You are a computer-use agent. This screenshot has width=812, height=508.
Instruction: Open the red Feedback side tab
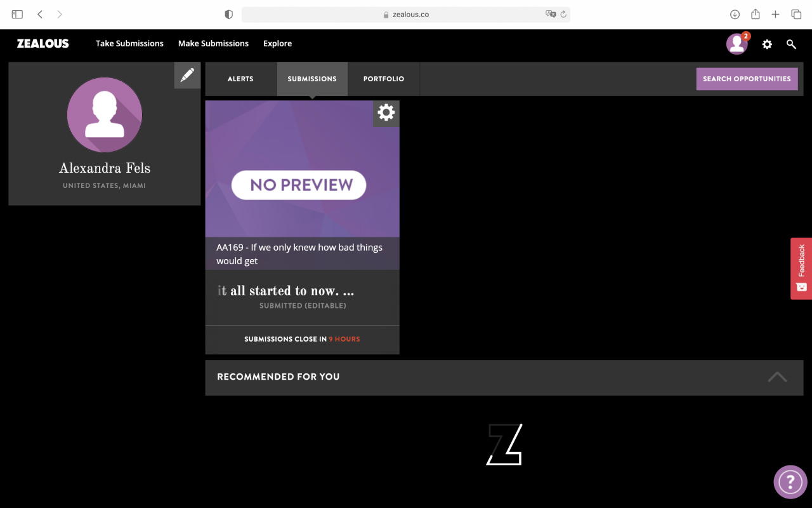pyautogui.click(x=801, y=268)
